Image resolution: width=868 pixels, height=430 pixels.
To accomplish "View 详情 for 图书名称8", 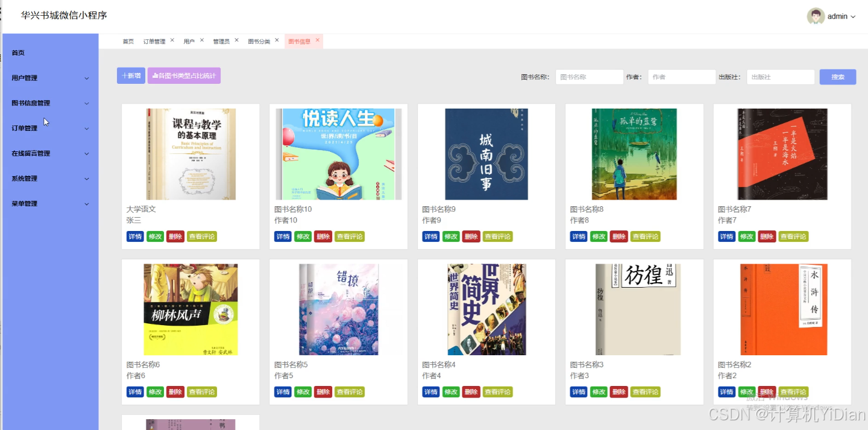I will (579, 236).
